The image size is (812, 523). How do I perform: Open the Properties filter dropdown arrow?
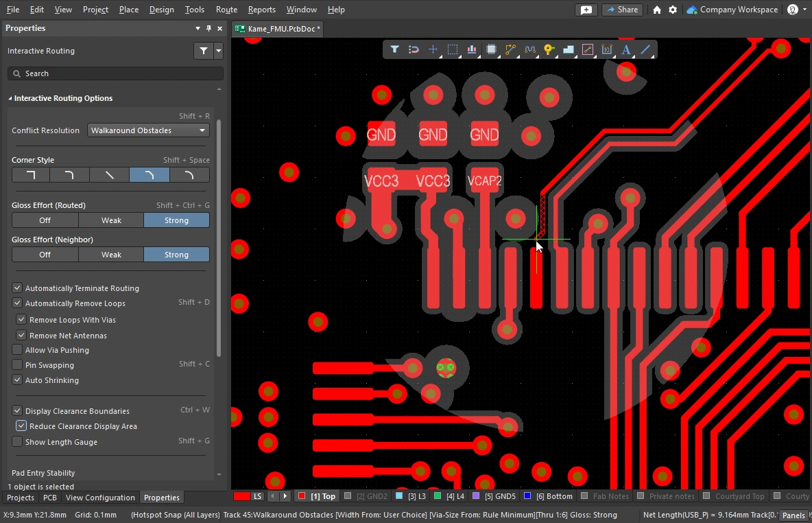[218, 51]
